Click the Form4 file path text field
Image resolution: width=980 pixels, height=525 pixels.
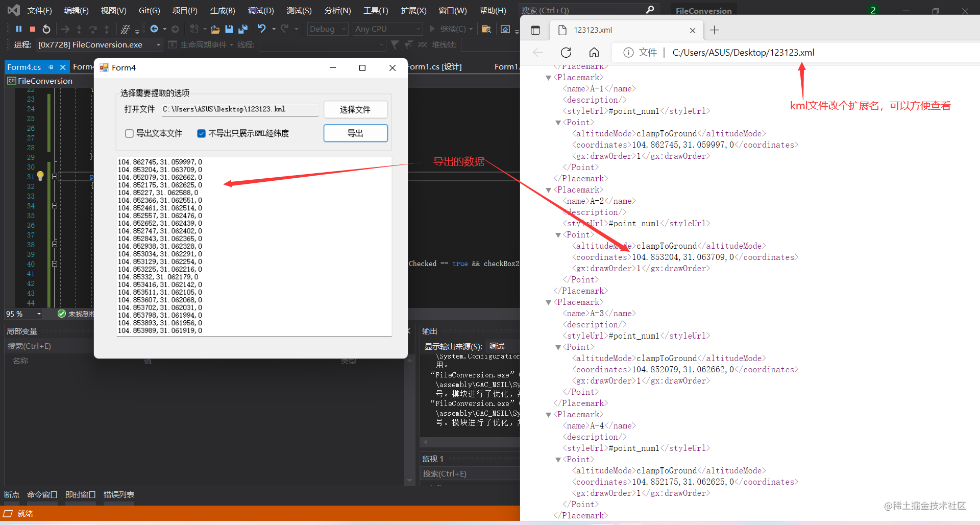tap(240, 109)
